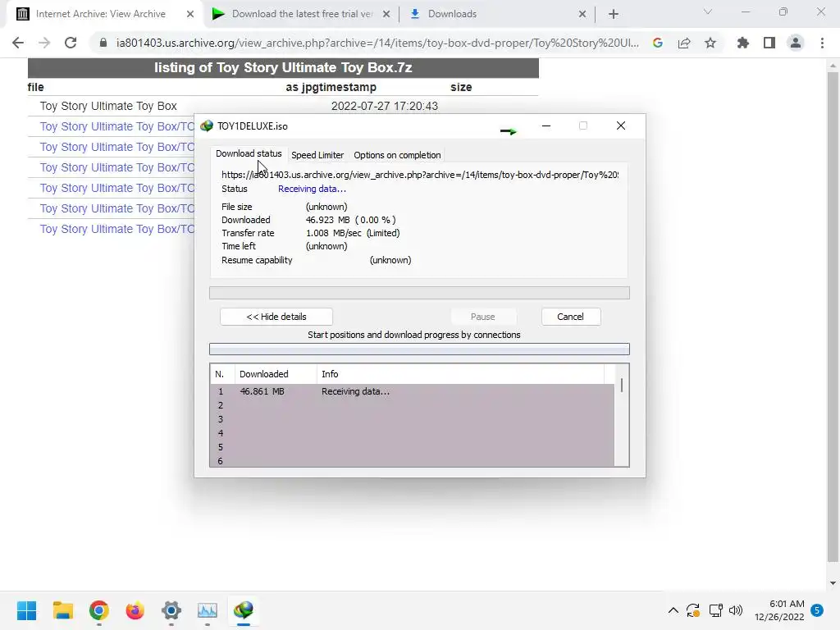Click the Receiving data status text
840x630 pixels.
point(312,189)
